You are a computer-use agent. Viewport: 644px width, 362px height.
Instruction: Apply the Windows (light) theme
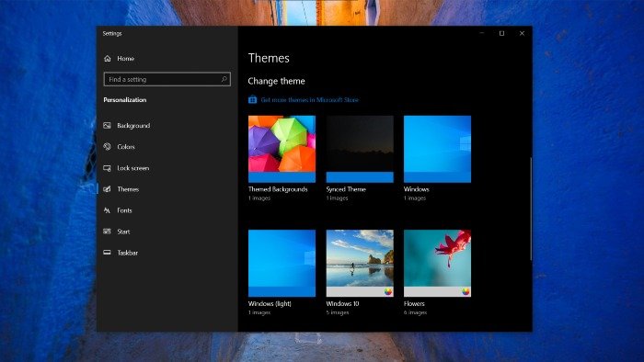pyautogui.click(x=282, y=263)
